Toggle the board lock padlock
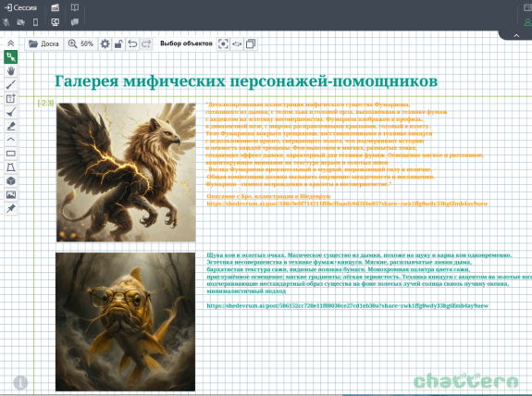Image resolution: width=532 pixels, height=396 pixels. [118, 43]
